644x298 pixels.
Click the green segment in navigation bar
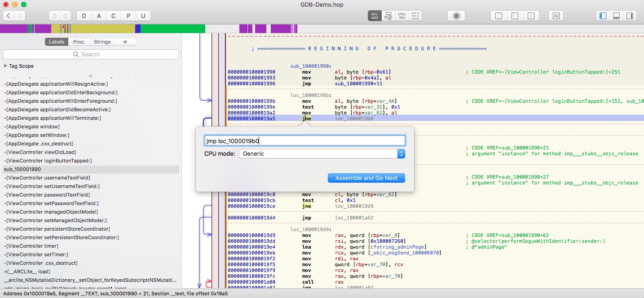pyautogui.click(x=173, y=29)
